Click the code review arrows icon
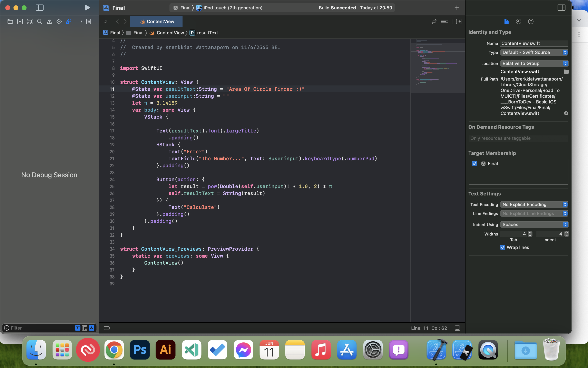Screen dimensions: 588x368 (434, 21)
